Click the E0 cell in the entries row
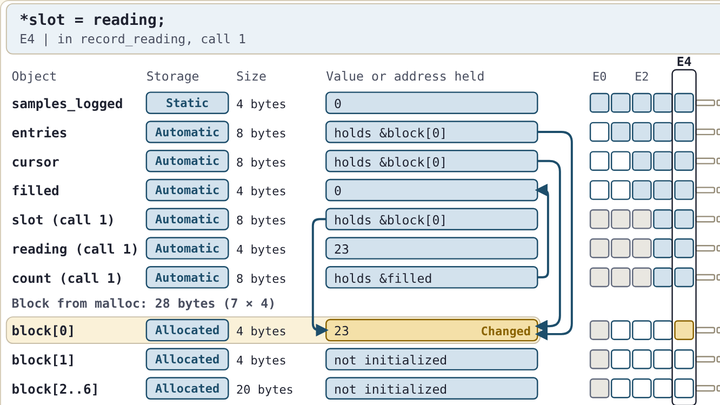This screenshot has width=720, height=405. click(600, 132)
